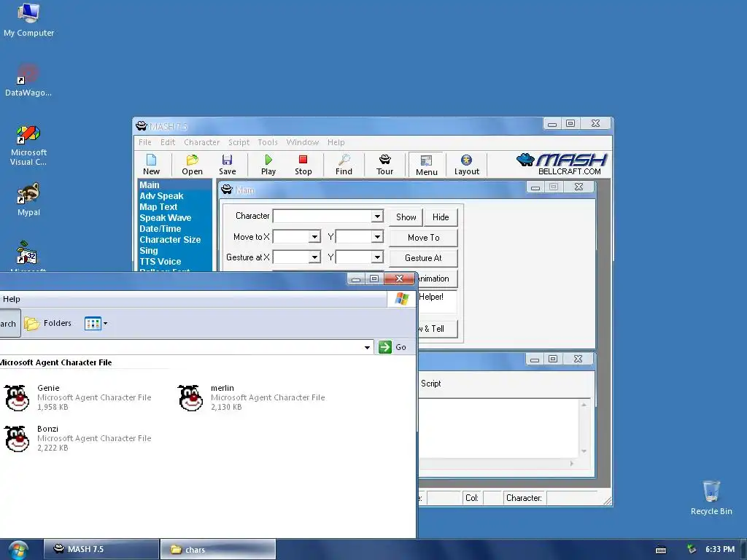Click the keyboard icon in the system tray
The height and width of the screenshot is (560, 747).
(x=661, y=550)
